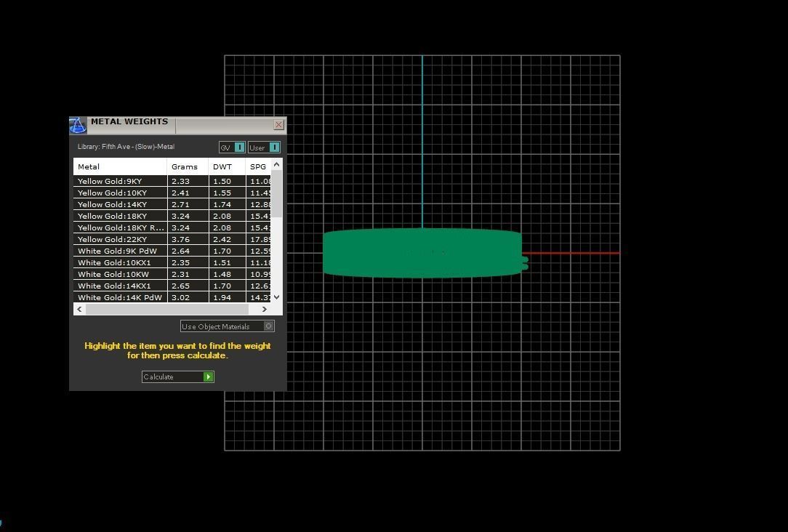Click the 1.55 DWT value
Image resolution: width=788 pixels, height=532 pixels.
click(x=222, y=193)
